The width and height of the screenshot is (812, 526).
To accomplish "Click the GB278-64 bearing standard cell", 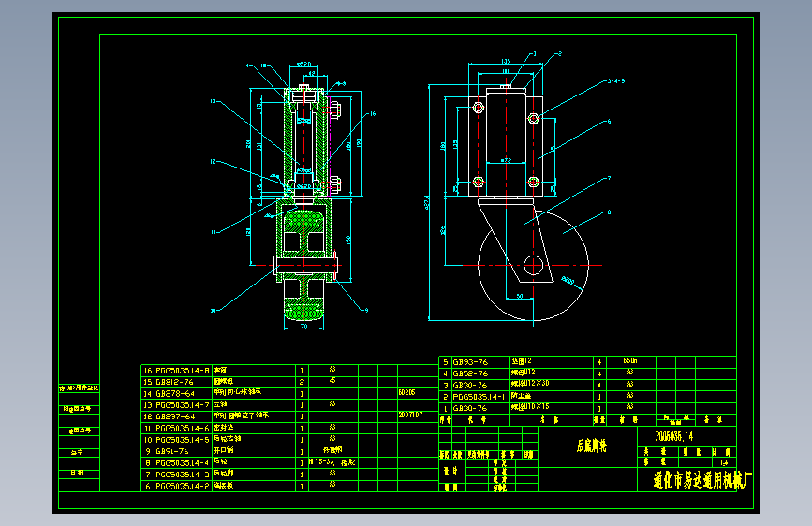I will 175,393.
